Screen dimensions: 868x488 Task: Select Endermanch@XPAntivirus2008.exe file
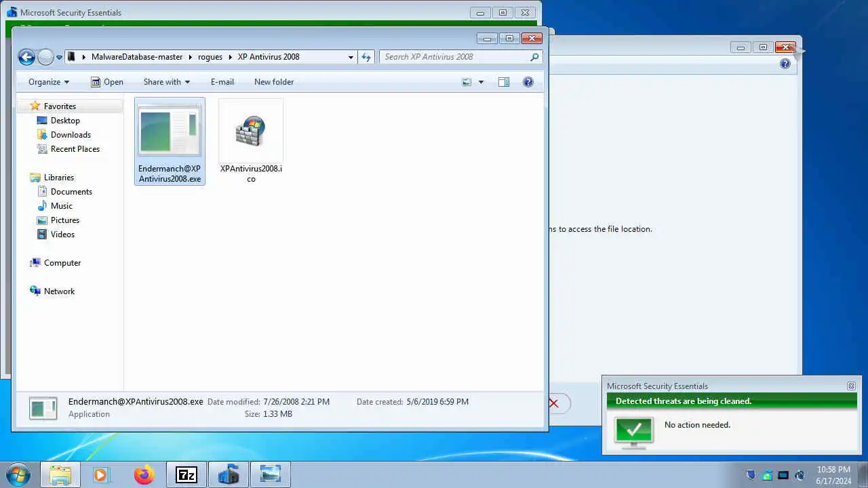pos(170,142)
